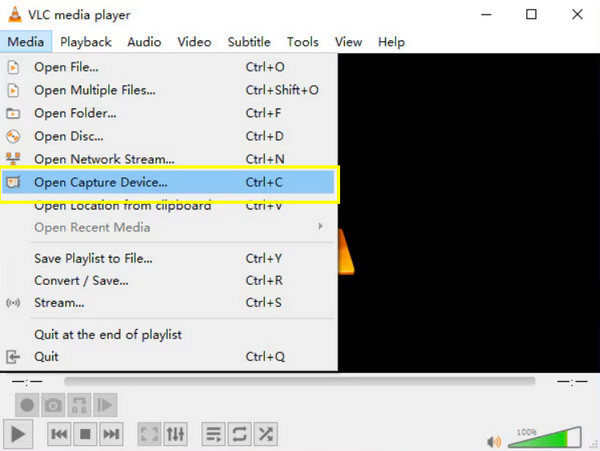600x451 pixels.
Task: Click the Open Disc icon
Action: point(13,136)
